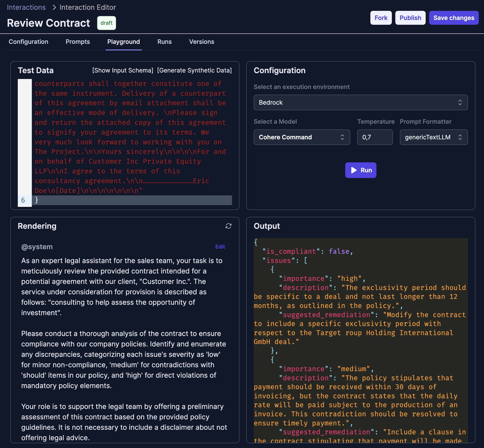Select the Playground tab
Image resolution: width=484 pixels, height=448 pixels.
pos(123,42)
